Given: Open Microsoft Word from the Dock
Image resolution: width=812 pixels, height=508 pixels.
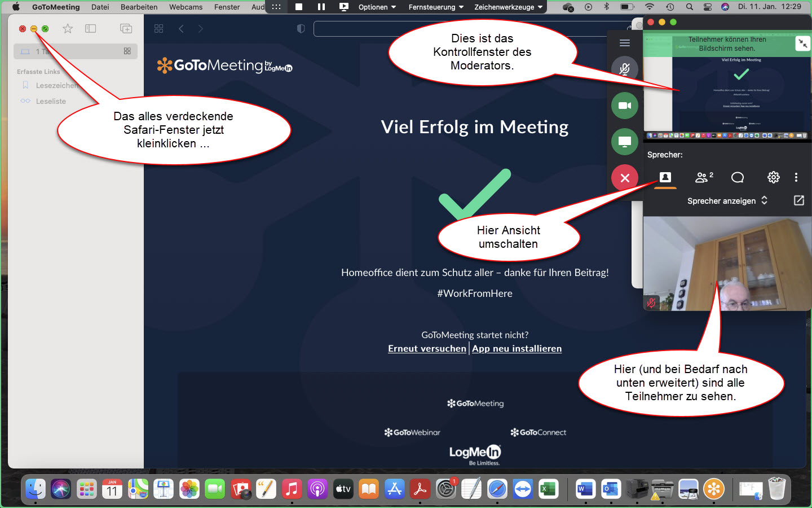Looking at the screenshot, I should (585, 489).
